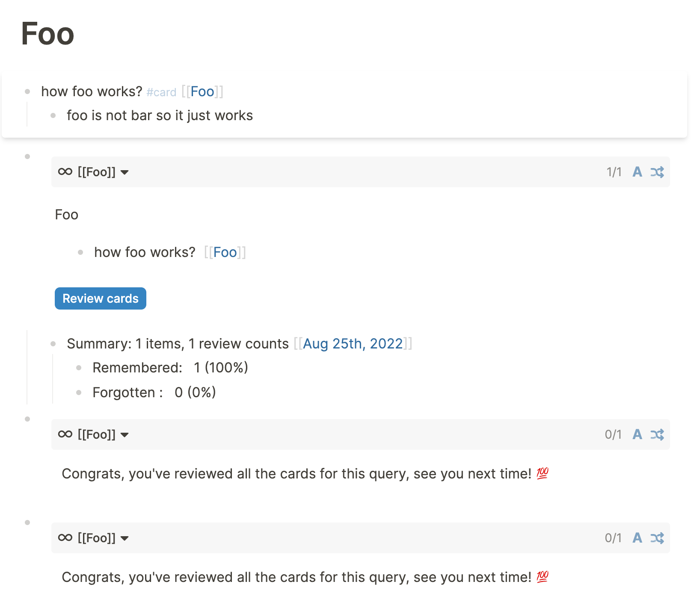Click the 'foo is not bar' block bullet
Screen dimensions: 700x614
pos(53,115)
